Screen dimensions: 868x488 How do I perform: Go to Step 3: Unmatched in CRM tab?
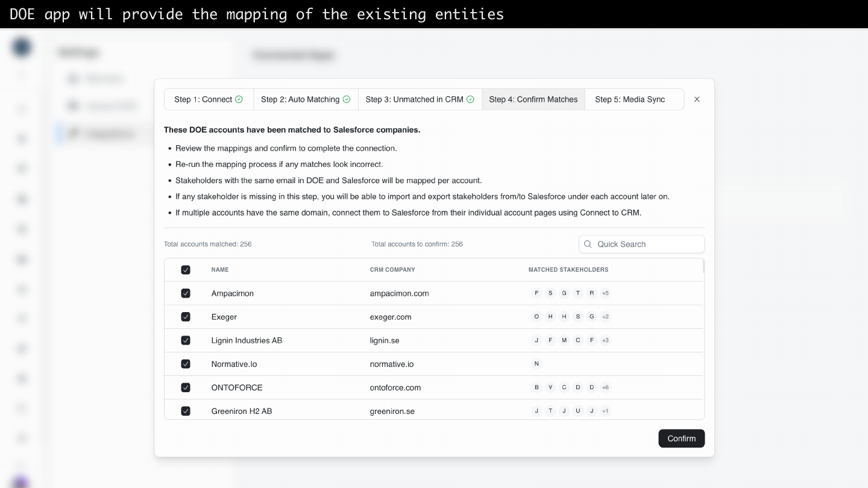420,99
